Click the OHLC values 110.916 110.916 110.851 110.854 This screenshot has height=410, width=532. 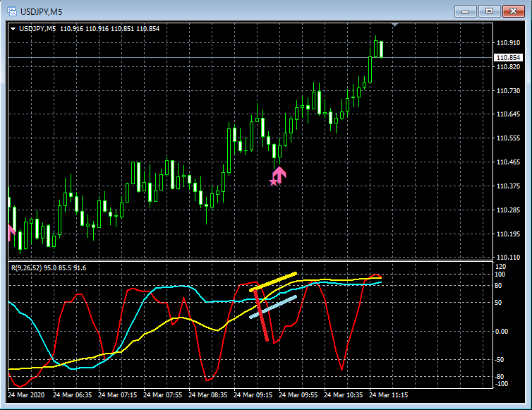tap(109, 29)
